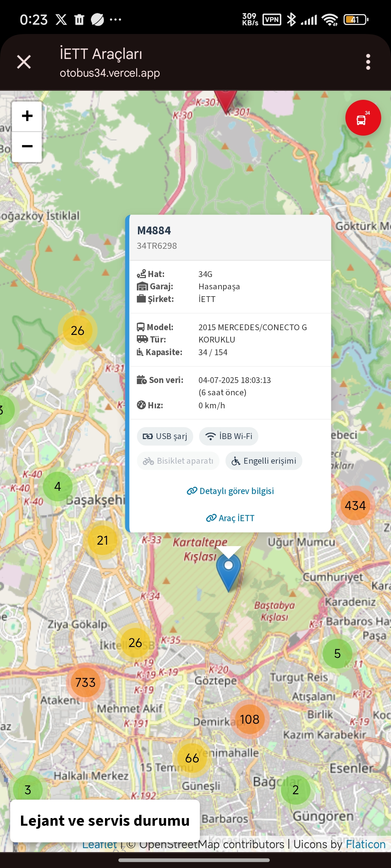Tap the speed value 0 km/h

(x=212, y=405)
